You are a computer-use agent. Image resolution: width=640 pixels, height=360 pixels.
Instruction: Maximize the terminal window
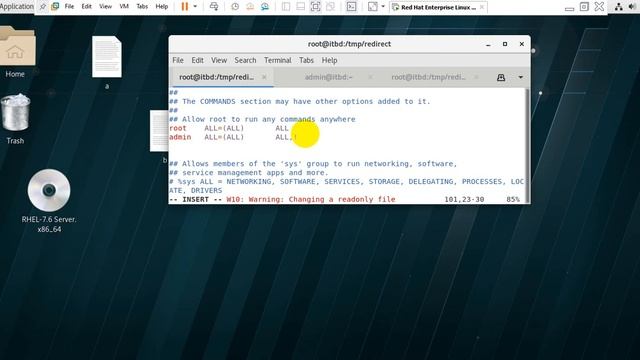505,44
